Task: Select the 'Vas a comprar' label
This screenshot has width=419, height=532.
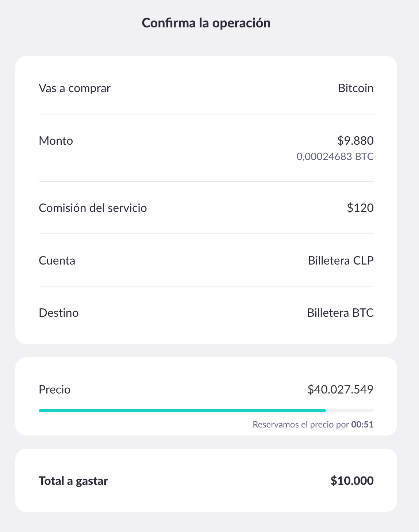Action: pos(74,88)
